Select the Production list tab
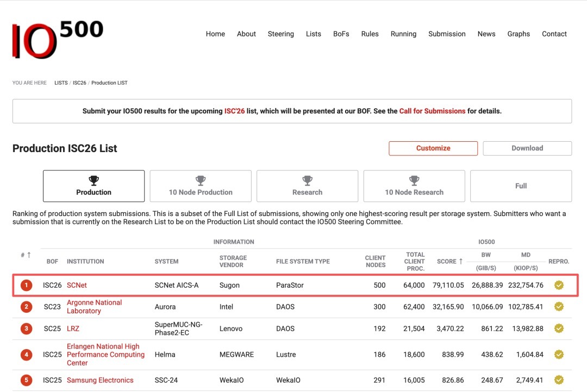 pyautogui.click(x=93, y=186)
